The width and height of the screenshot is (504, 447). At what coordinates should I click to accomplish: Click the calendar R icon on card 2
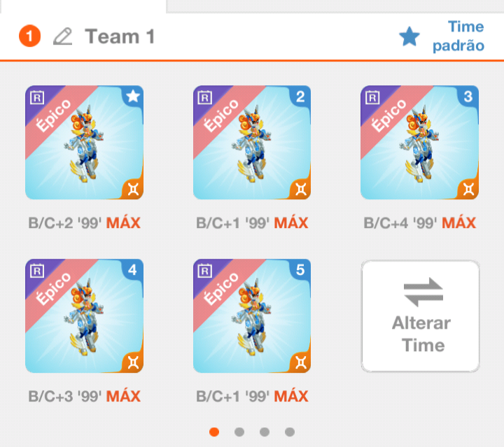tap(204, 97)
